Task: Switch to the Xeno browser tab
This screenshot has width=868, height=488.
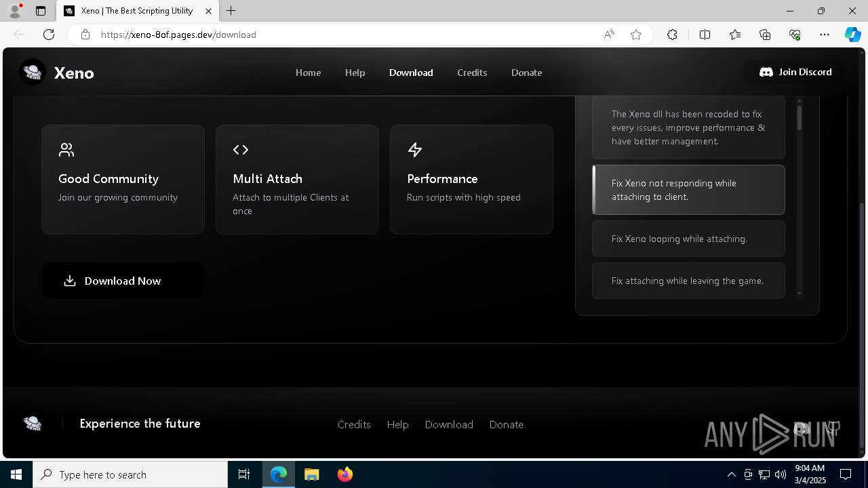Action: (136, 11)
